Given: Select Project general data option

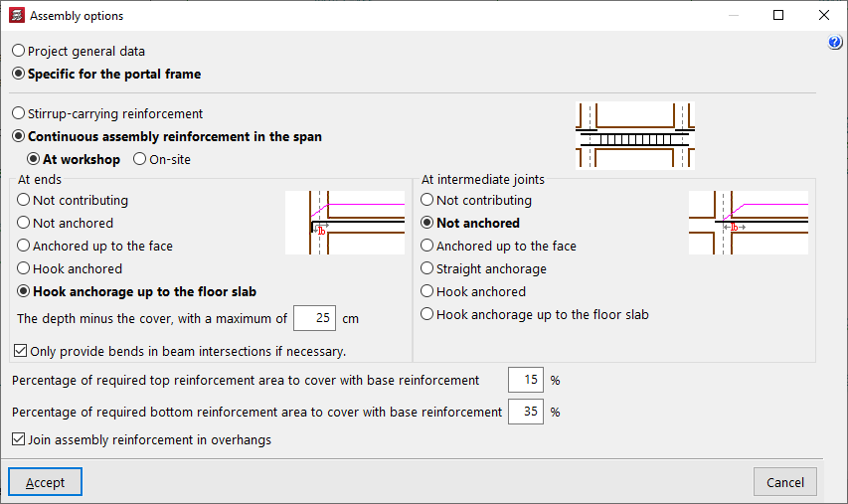Looking at the screenshot, I should (x=19, y=51).
